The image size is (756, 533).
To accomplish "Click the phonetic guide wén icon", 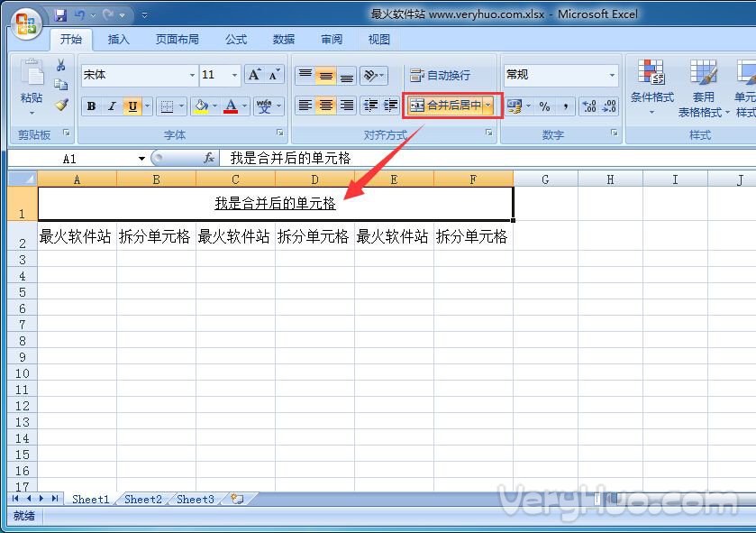I will [x=264, y=106].
